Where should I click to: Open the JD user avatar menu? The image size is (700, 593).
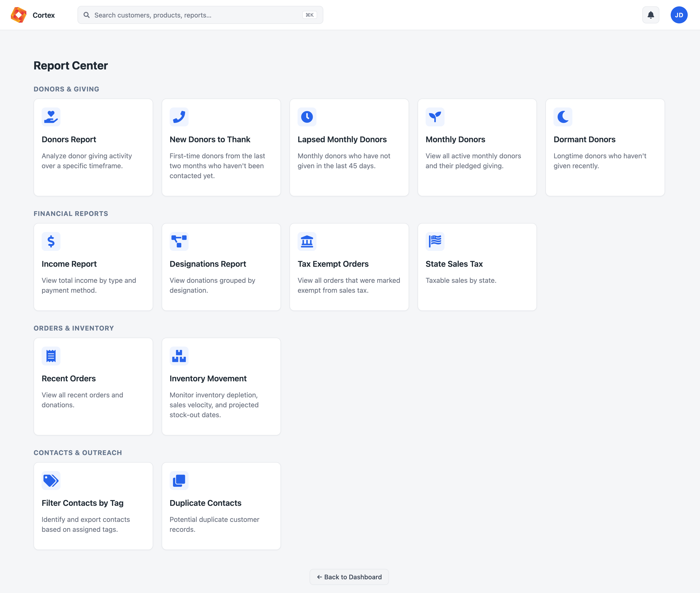pyautogui.click(x=679, y=15)
